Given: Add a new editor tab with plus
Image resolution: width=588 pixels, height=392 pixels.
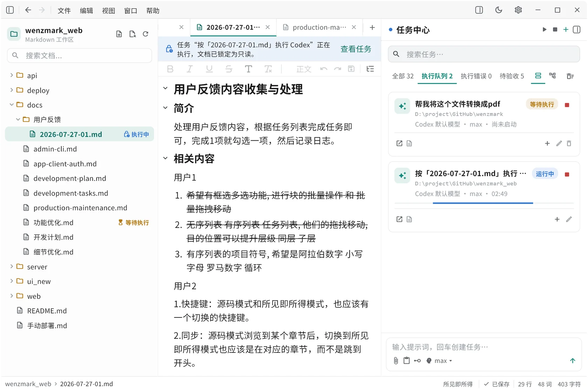Looking at the screenshot, I should pyautogui.click(x=372, y=27).
